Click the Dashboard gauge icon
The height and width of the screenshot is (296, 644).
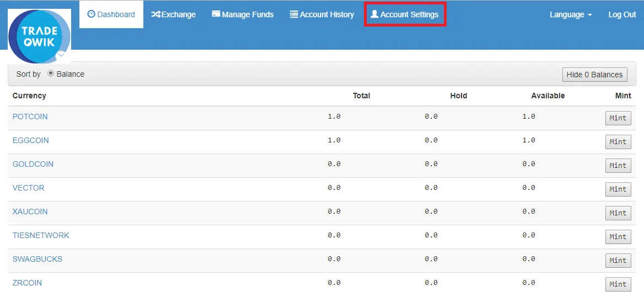(x=91, y=14)
